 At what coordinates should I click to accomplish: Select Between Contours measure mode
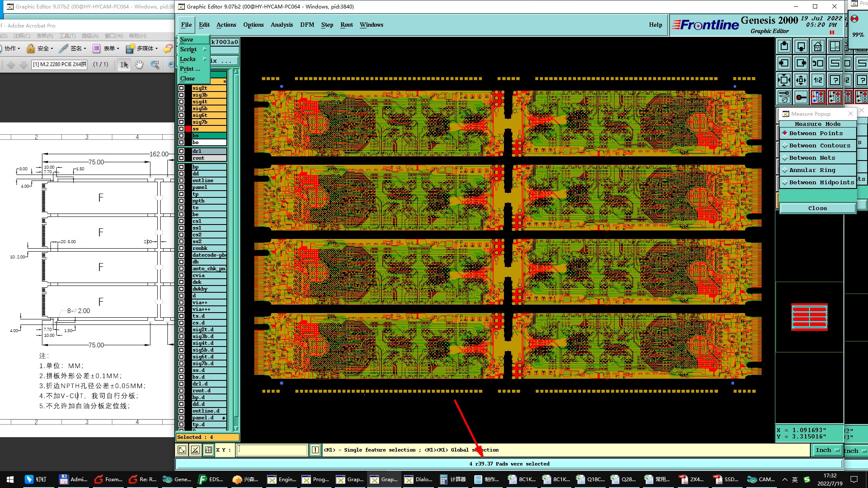click(819, 145)
